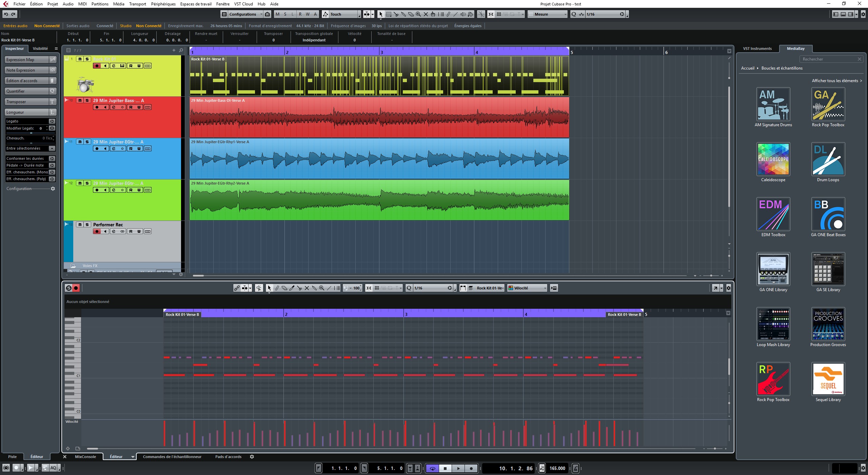The width and height of the screenshot is (868, 475).
Task: Mute the 29 Min Jupiter-Bass track
Action: coord(80,100)
